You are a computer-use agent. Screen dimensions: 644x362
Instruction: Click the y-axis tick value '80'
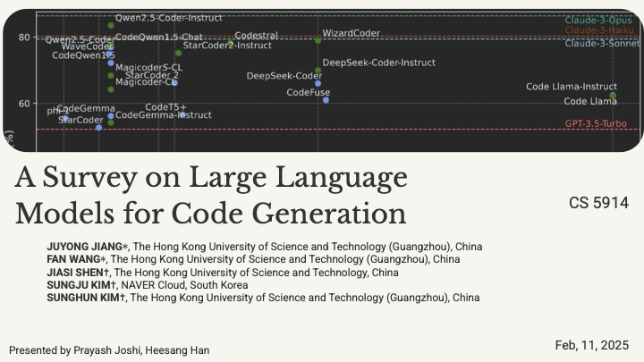(x=24, y=38)
